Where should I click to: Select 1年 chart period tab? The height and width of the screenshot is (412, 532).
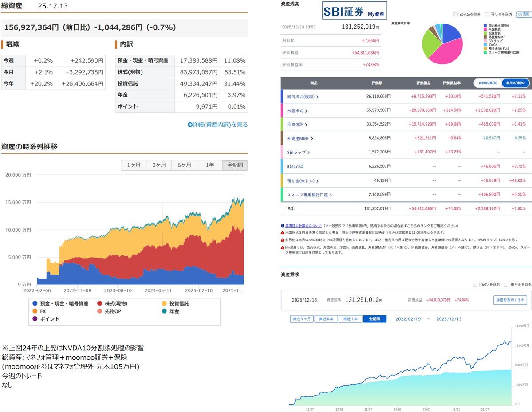point(210,165)
